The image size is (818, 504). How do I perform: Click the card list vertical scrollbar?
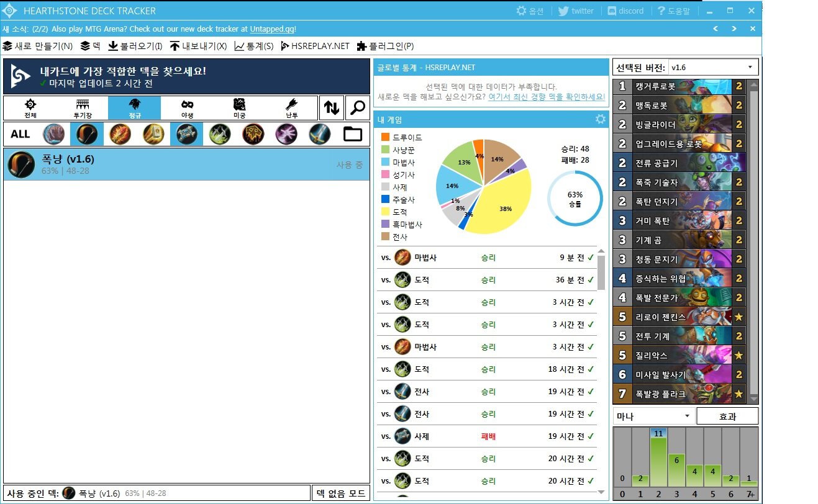[753, 241]
